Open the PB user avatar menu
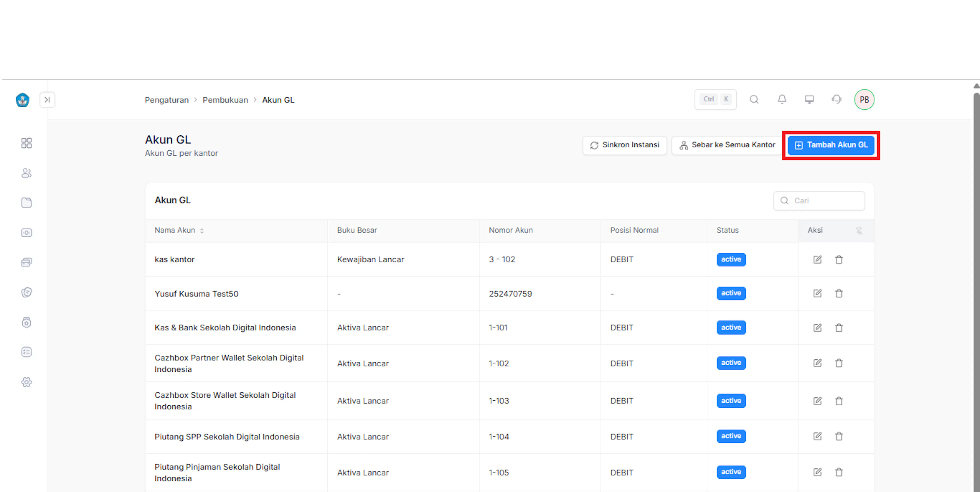The width and height of the screenshot is (980, 492). click(x=864, y=100)
